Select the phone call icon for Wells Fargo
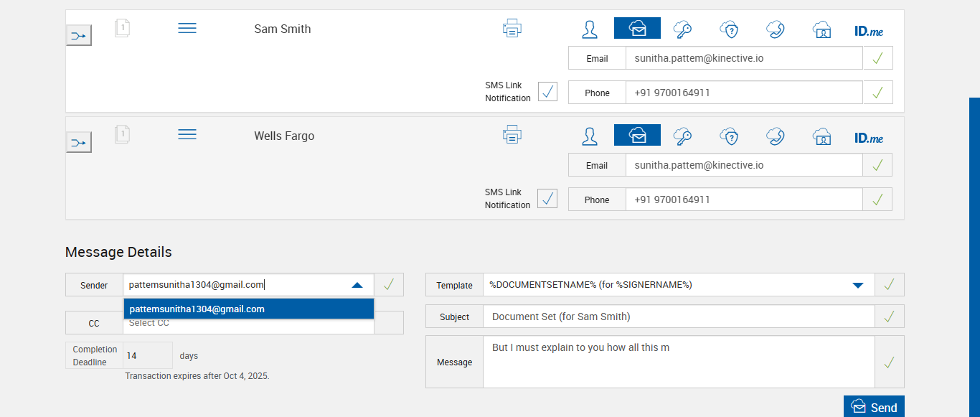 pyautogui.click(x=775, y=136)
